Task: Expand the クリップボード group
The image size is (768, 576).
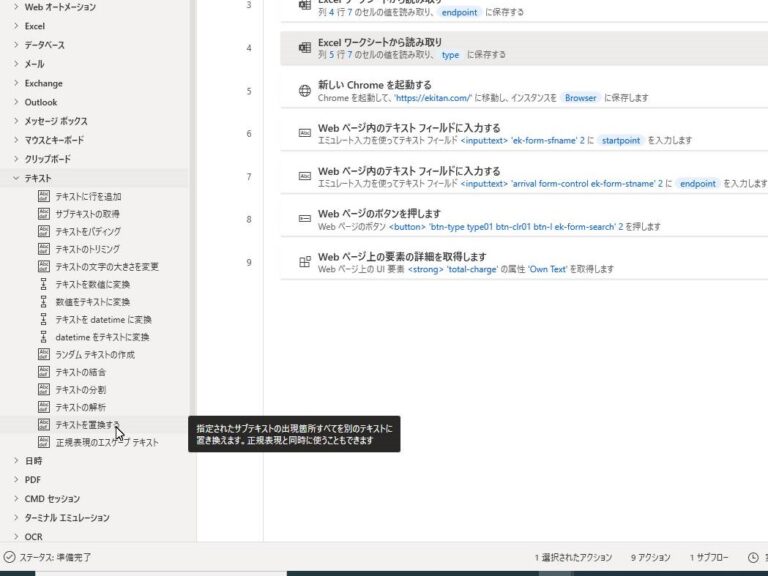Action: (x=16, y=159)
